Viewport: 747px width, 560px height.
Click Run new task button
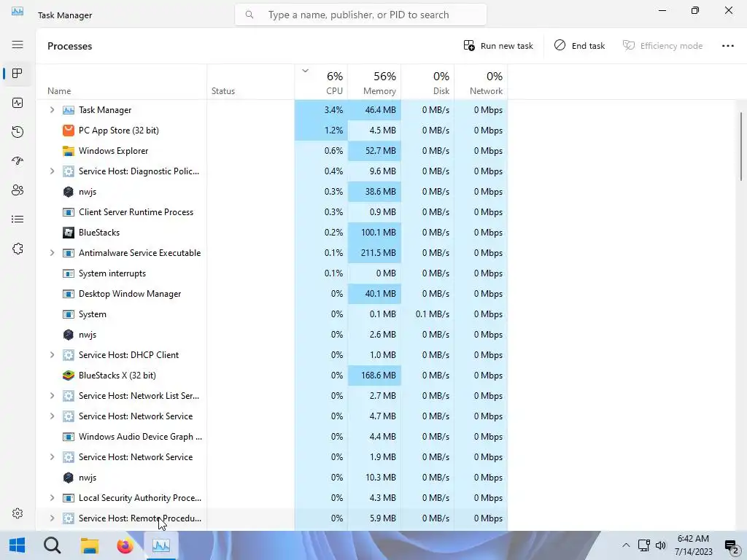pos(498,46)
